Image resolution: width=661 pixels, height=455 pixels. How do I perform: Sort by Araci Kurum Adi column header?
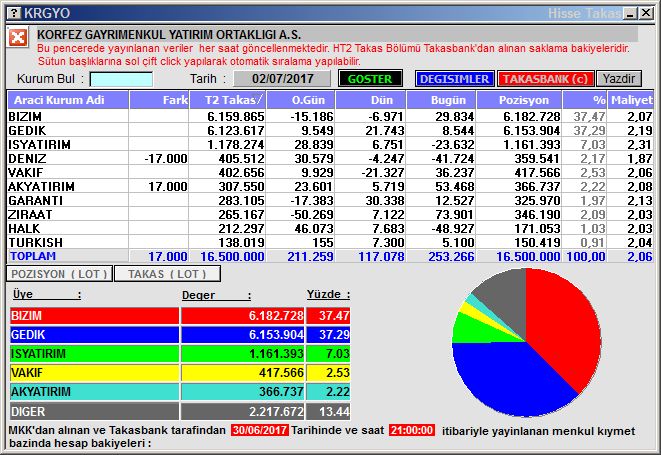click(68, 100)
